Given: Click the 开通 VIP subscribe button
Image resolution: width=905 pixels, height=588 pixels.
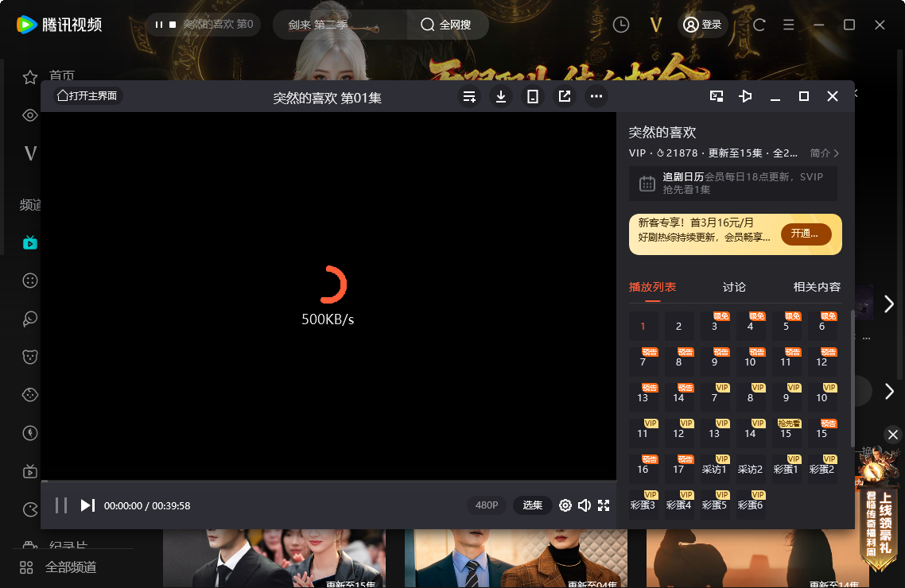Looking at the screenshot, I should 806,234.
